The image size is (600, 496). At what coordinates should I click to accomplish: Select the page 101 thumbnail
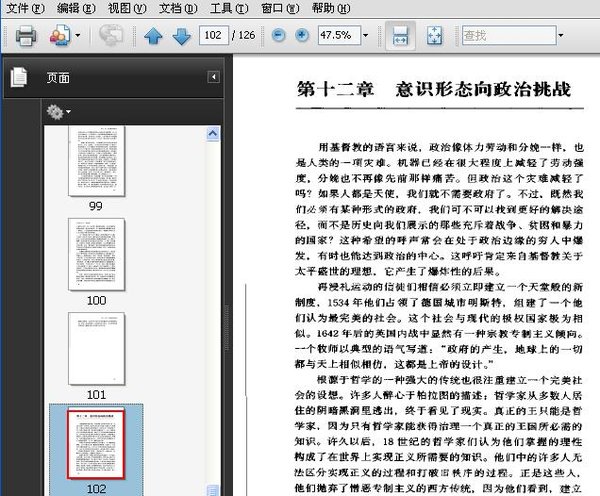click(x=96, y=348)
